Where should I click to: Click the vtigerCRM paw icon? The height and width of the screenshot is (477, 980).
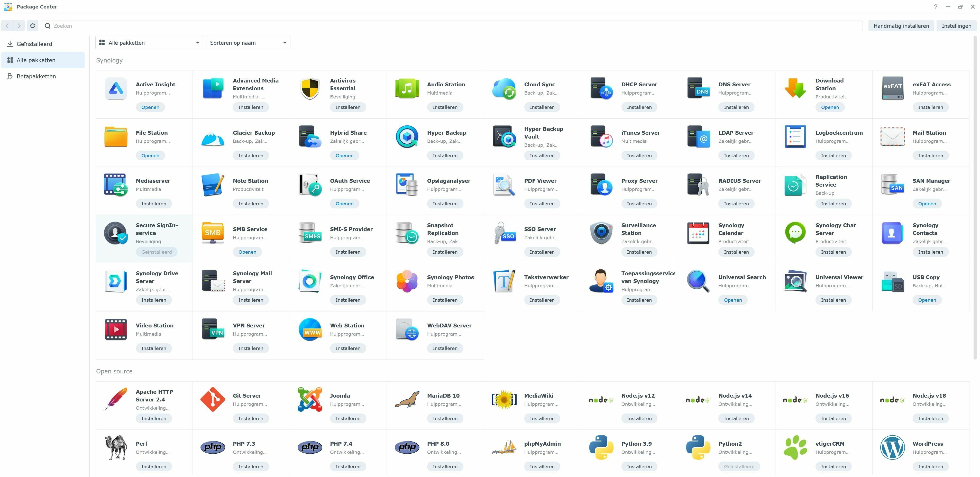coord(795,448)
